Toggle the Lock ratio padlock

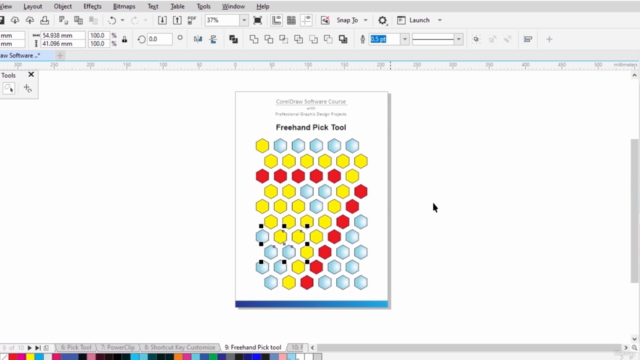[x=124, y=39]
